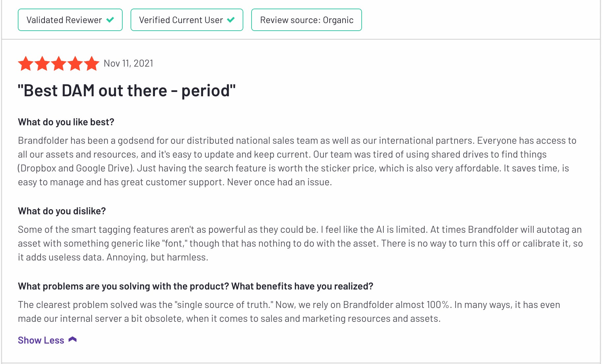Click the Nov 11, 2021 review date
Viewport: 602px width, 364px height.
[x=129, y=63]
